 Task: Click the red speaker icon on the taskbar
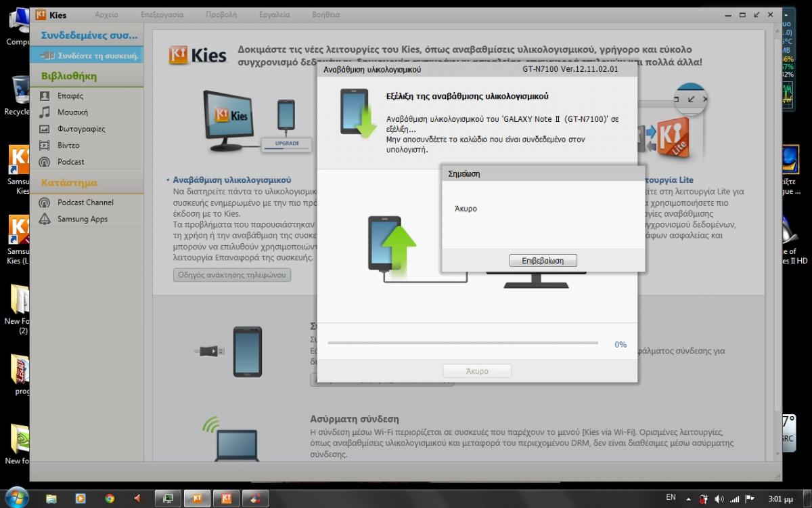[x=137, y=499]
